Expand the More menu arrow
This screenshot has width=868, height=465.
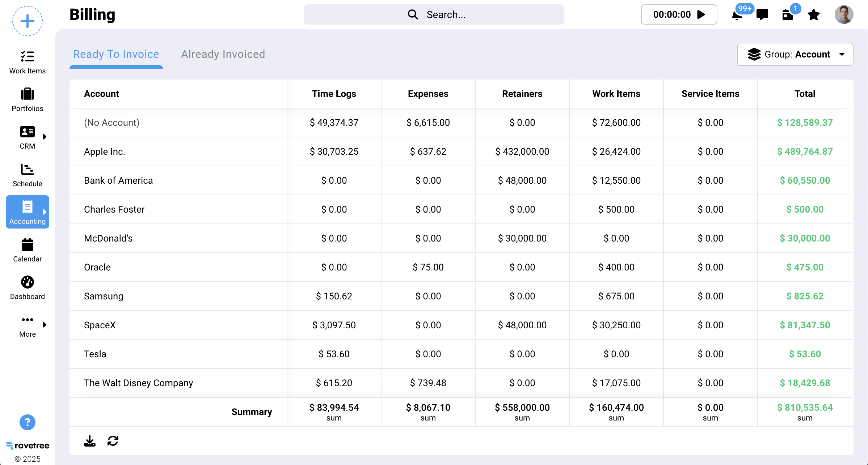pos(45,325)
